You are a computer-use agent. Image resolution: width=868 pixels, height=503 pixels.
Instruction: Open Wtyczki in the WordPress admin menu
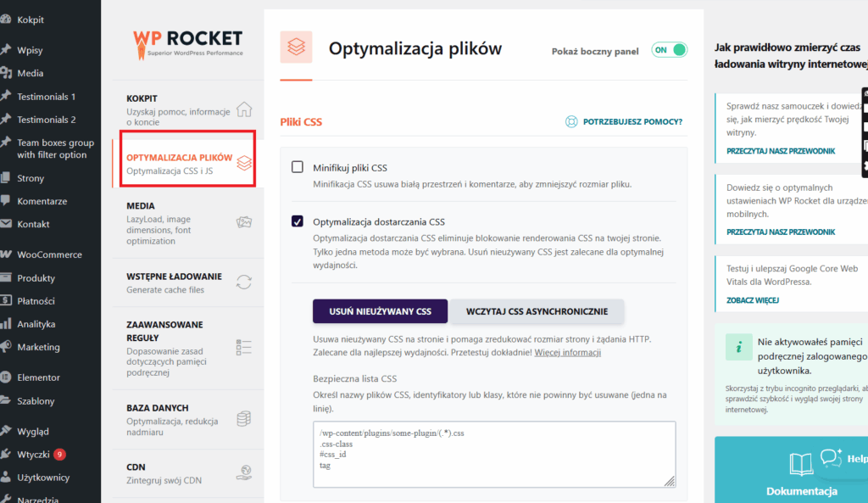(33, 454)
